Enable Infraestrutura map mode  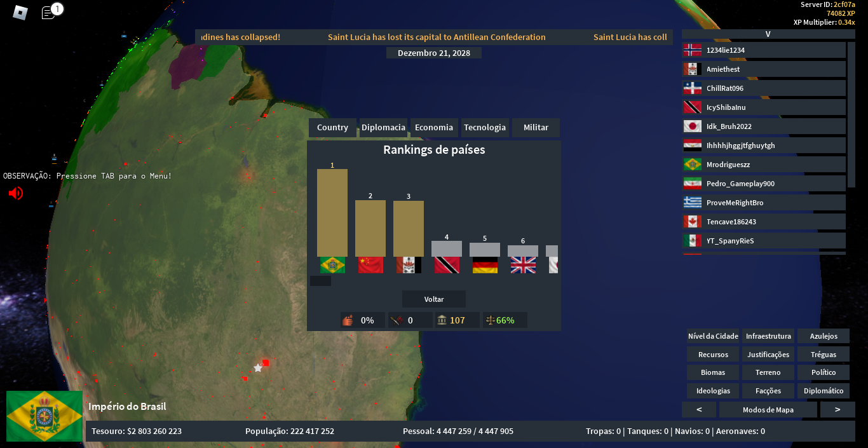click(x=769, y=336)
